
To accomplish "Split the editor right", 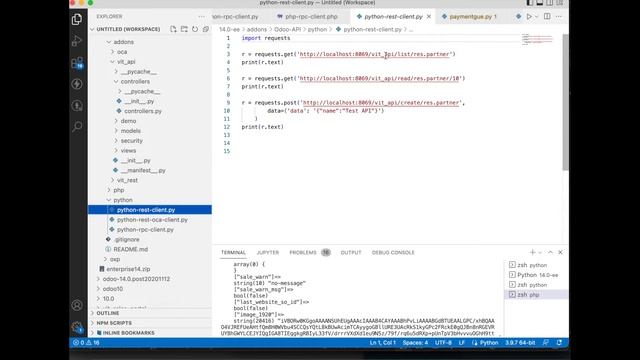I will coord(547,17).
